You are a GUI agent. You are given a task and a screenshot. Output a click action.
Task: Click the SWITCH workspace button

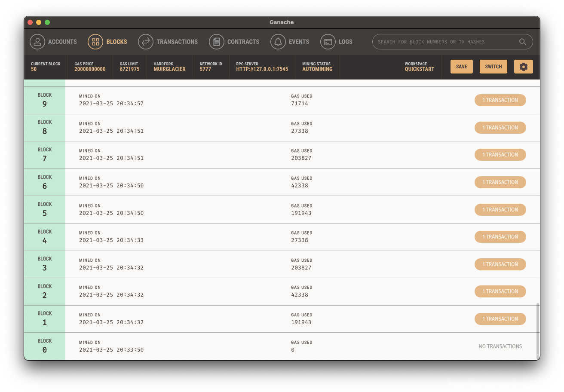[x=493, y=67]
